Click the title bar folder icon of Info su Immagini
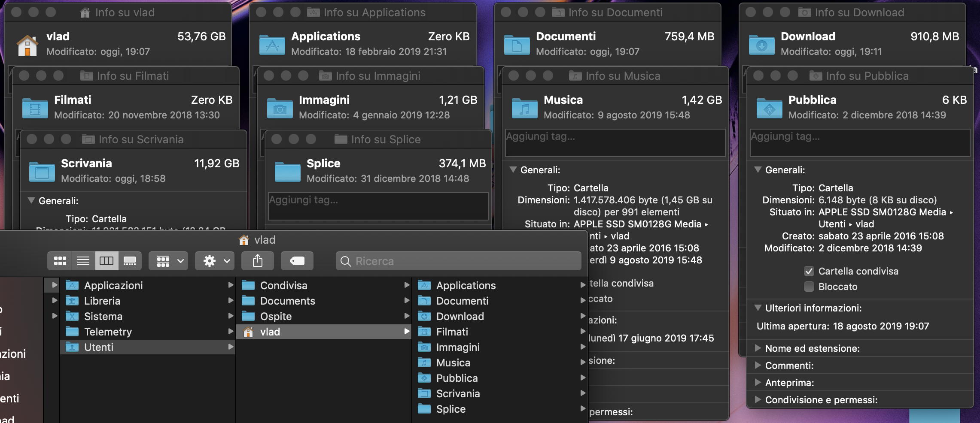This screenshot has width=980, height=423. [x=325, y=76]
